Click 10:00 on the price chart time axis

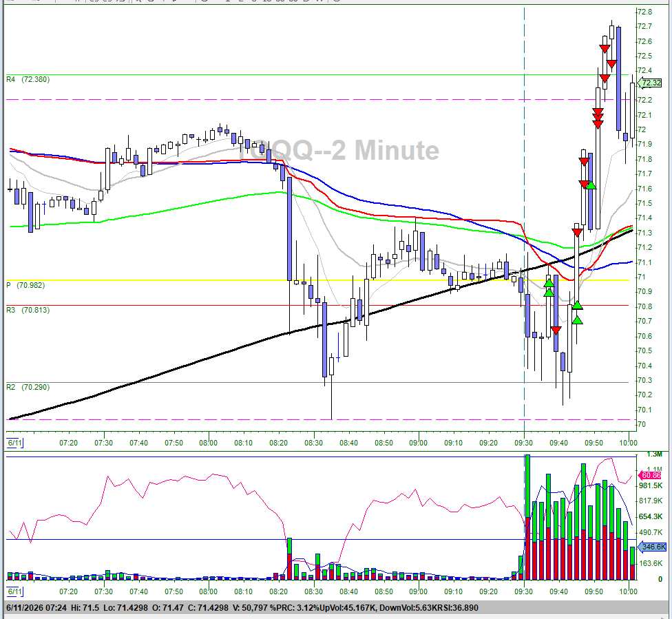629,443
